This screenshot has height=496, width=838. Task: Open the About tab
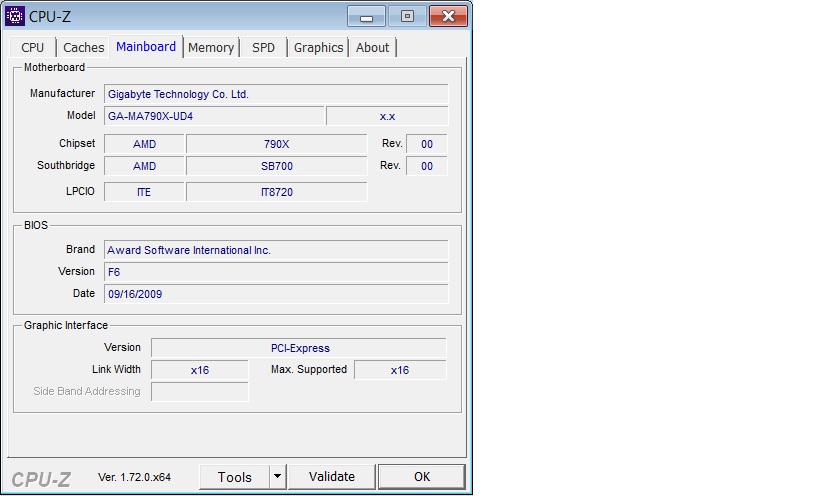tap(373, 48)
